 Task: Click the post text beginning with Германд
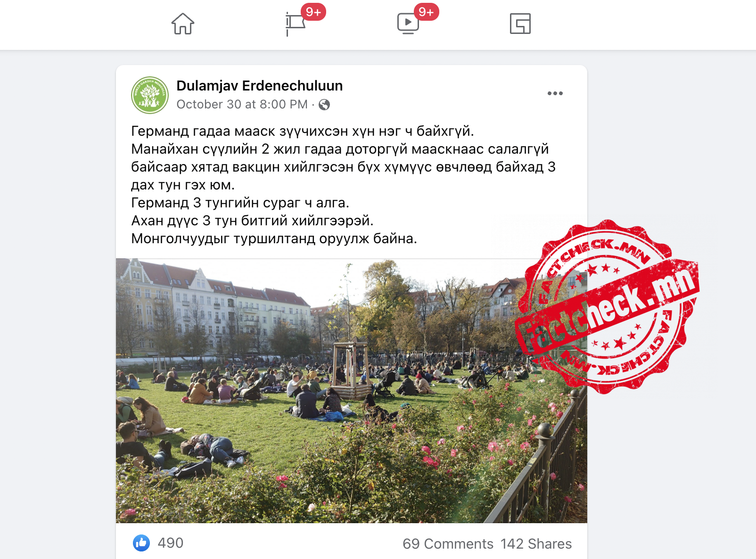click(x=344, y=184)
